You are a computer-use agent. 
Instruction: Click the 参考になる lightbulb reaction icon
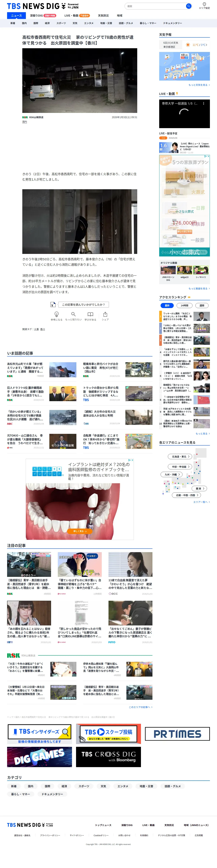(56, 314)
